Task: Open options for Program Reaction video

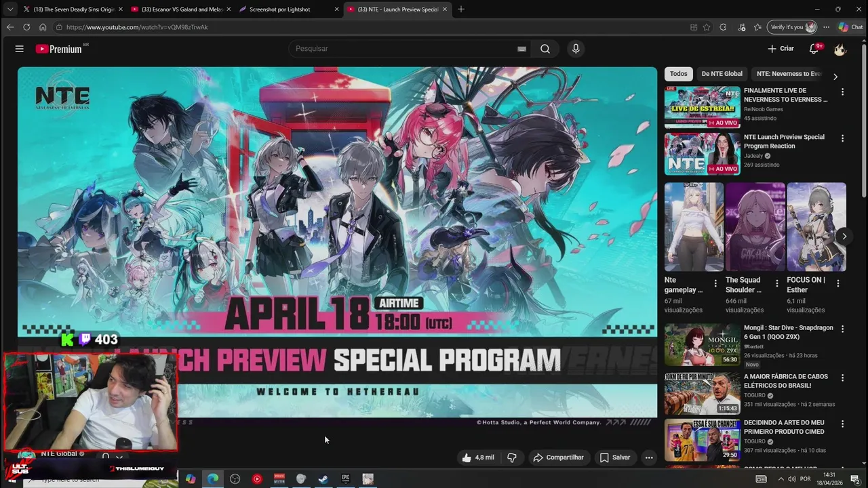Action: (x=843, y=138)
